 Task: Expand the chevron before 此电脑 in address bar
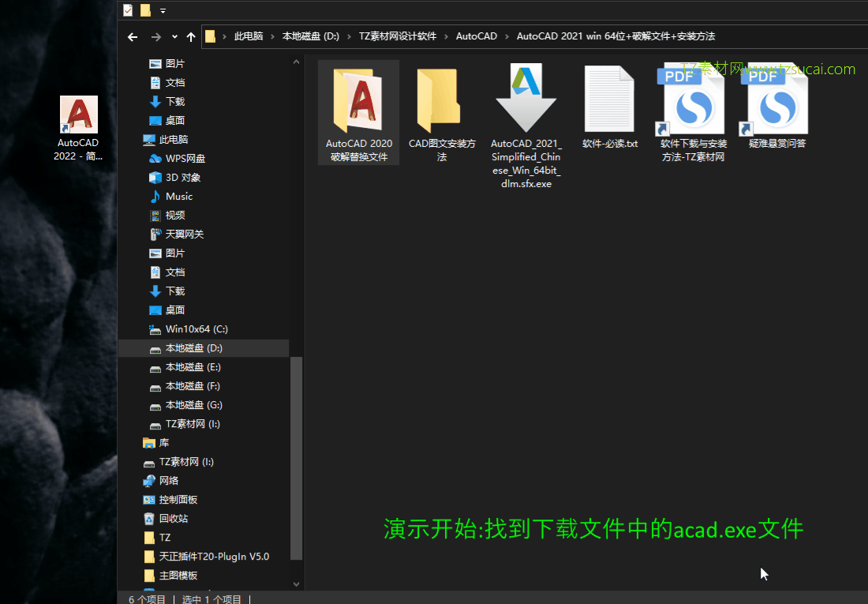224,36
